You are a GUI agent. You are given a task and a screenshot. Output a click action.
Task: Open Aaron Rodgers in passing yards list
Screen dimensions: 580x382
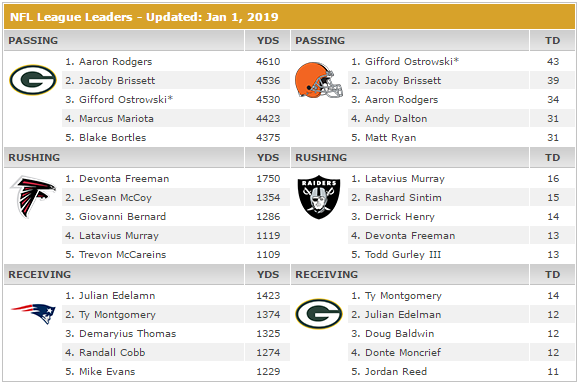(115, 62)
